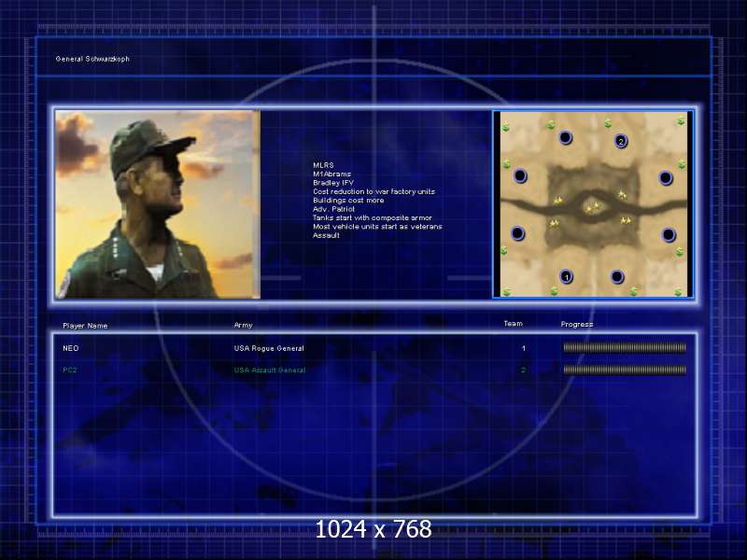Viewport: 747px width, 560px height.
Task: Click the 'USA Rogue General' army entry
Action: pos(269,348)
